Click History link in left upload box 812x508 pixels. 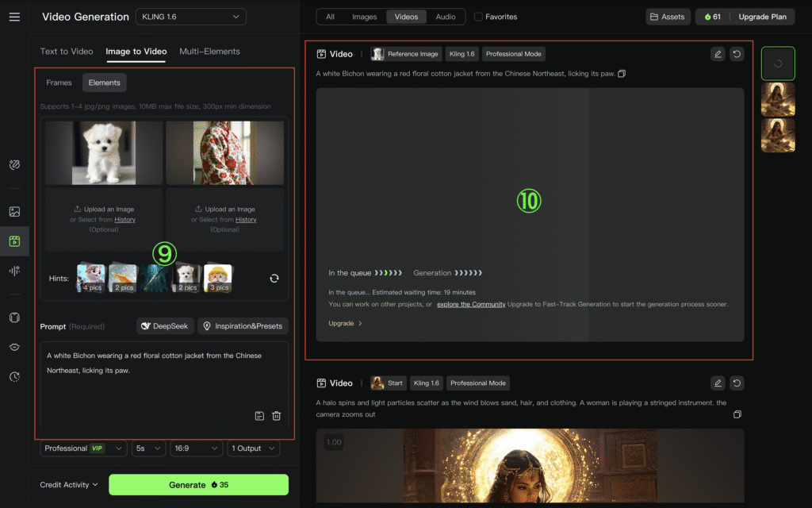(124, 220)
